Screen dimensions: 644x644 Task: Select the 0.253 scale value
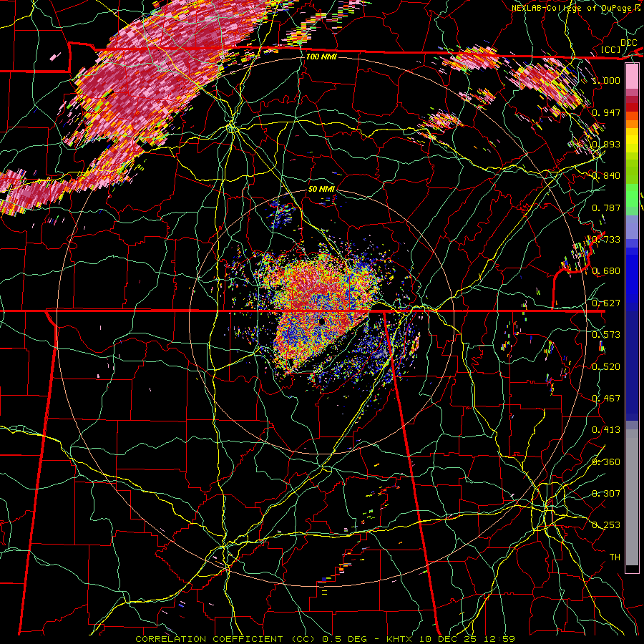(606, 525)
